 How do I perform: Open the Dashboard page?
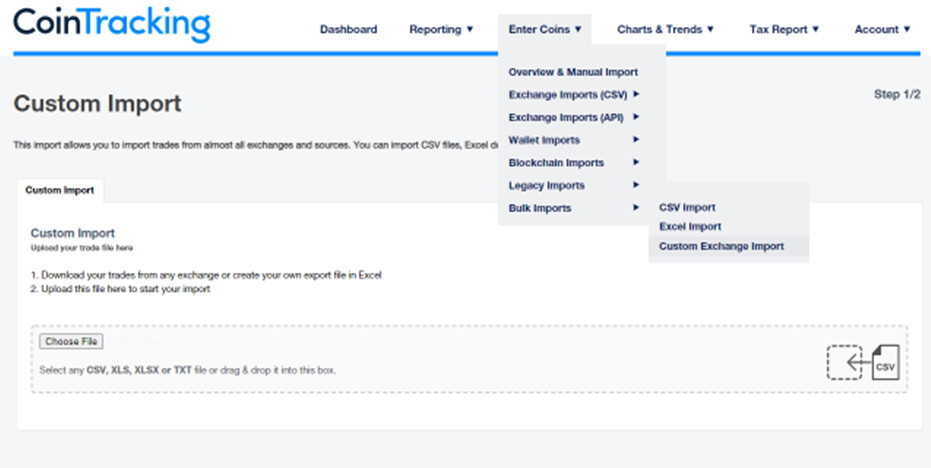point(349,29)
